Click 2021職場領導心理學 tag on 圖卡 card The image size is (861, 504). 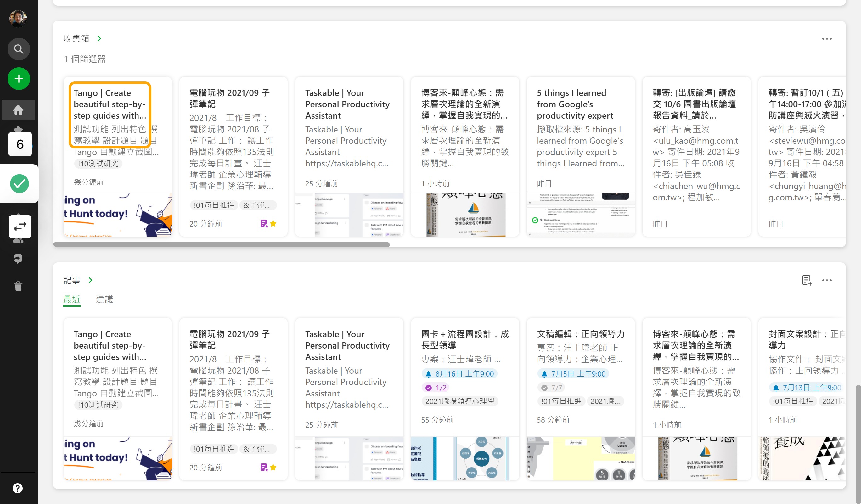pos(460,401)
